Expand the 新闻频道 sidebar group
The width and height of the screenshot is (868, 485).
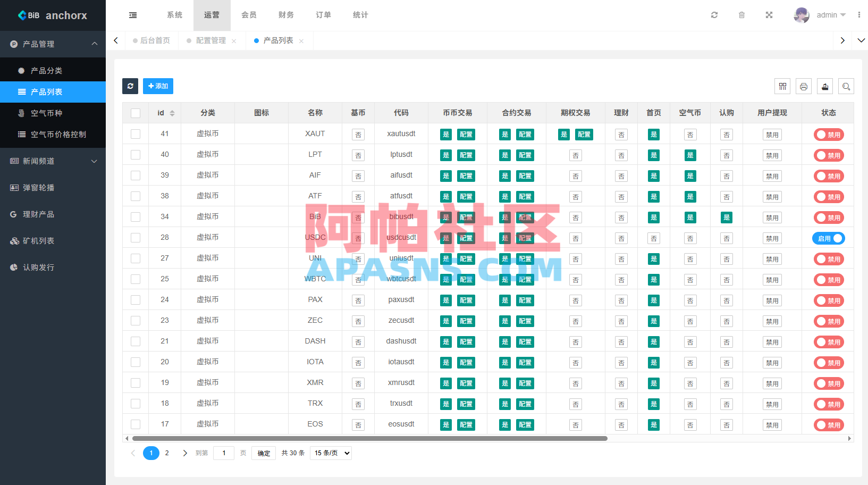click(x=53, y=161)
